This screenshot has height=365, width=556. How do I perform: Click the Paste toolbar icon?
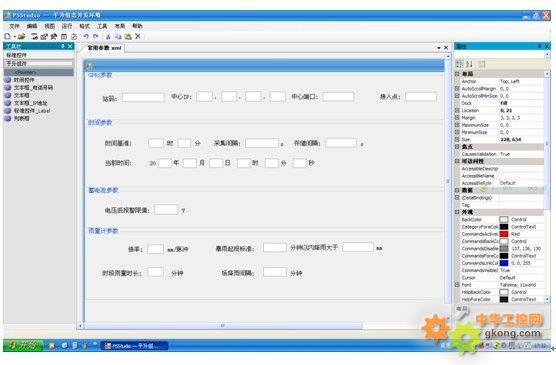click(128, 36)
